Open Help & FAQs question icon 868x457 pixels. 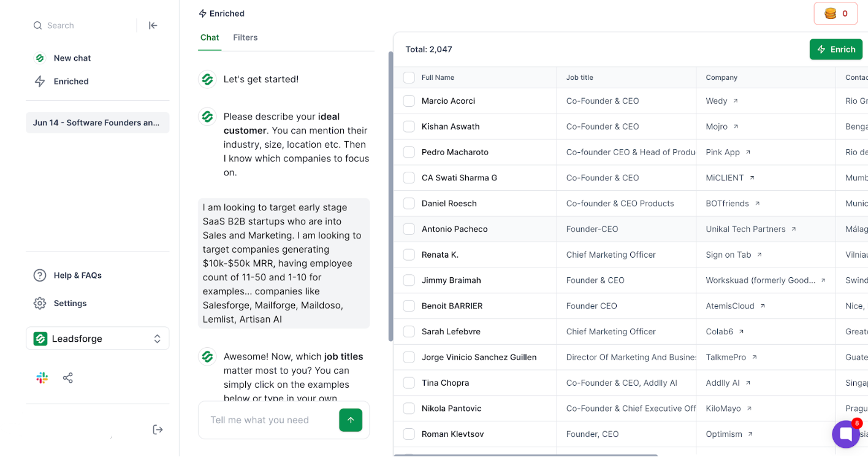(x=40, y=275)
